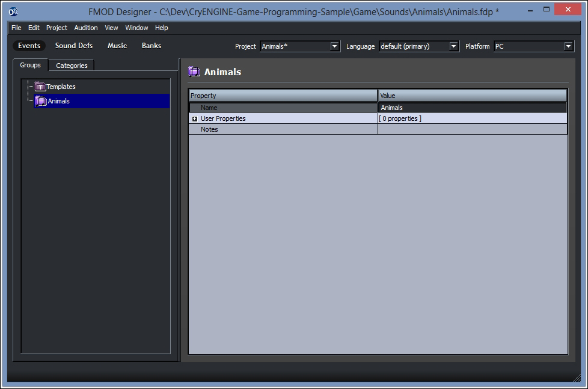Open the Project menu
Screen dimensions: 588x389
[x=57, y=28]
